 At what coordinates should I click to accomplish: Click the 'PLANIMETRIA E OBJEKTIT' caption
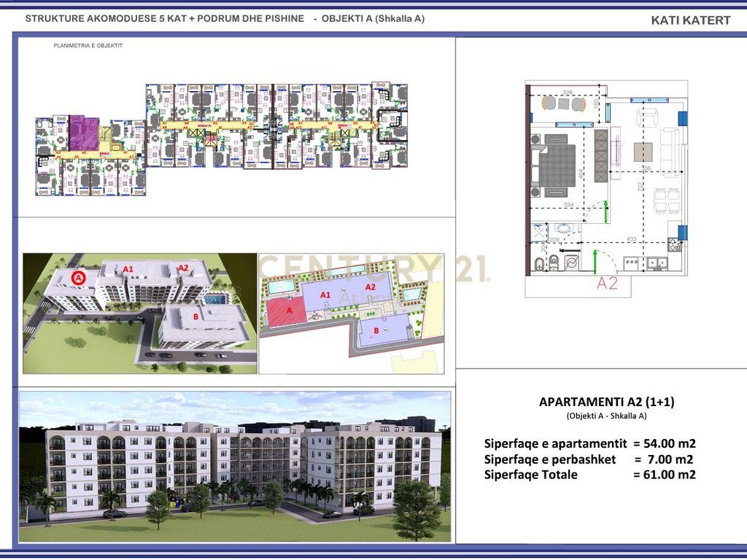click(88, 46)
